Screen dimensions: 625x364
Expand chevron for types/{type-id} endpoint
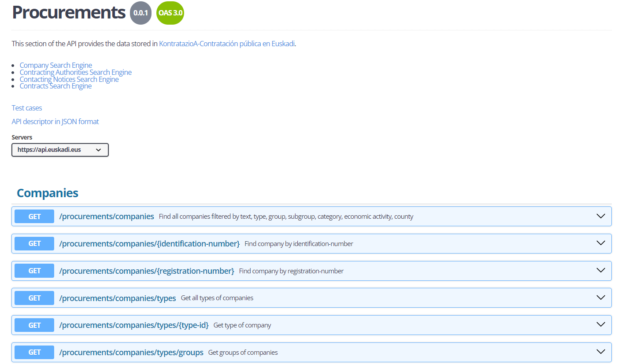coord(600,325)
